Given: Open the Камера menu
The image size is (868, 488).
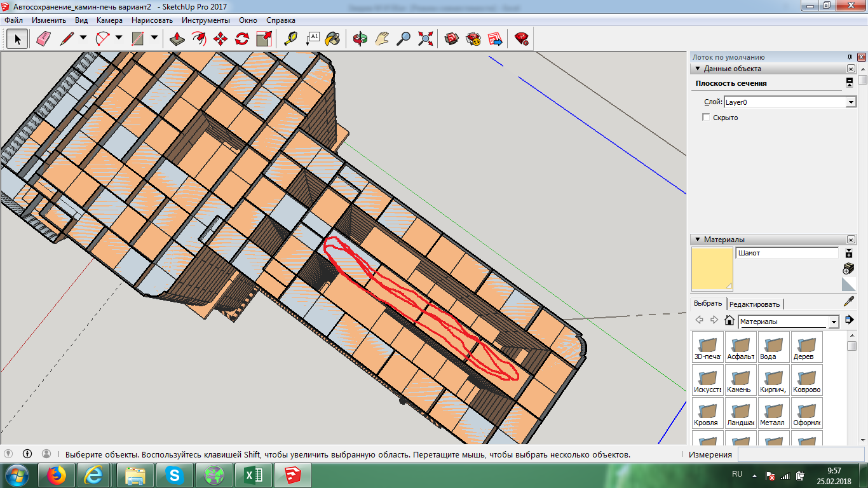Looking at the screenshot, I should pyautogui.click(x=109, y=20).
